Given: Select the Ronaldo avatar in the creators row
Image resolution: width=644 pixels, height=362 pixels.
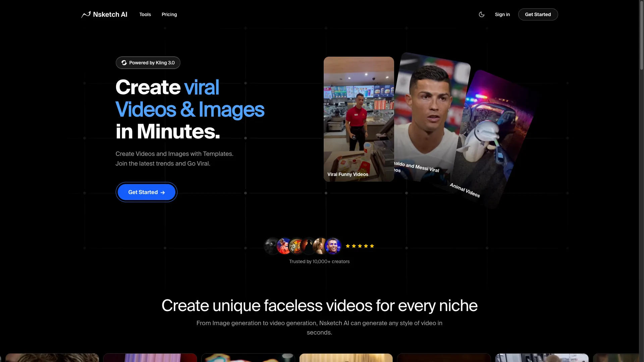Looking at the screenshot, I should (x=333, y=246).
